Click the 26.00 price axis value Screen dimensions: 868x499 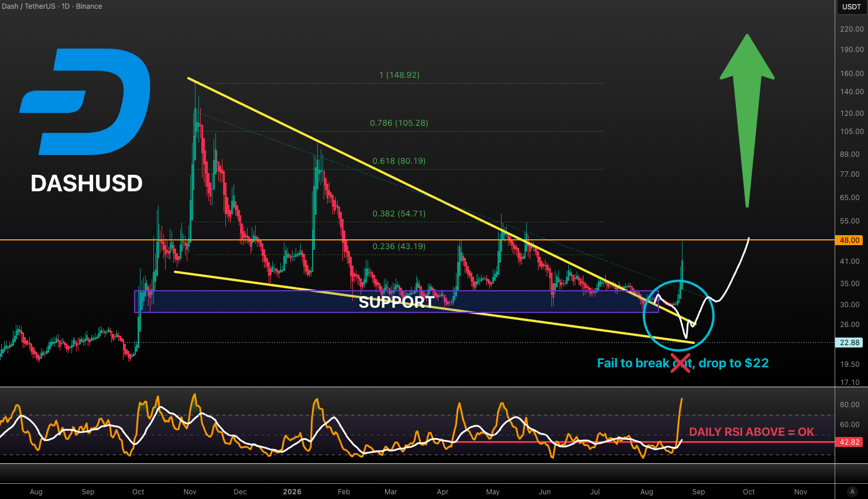pos(850,325)
